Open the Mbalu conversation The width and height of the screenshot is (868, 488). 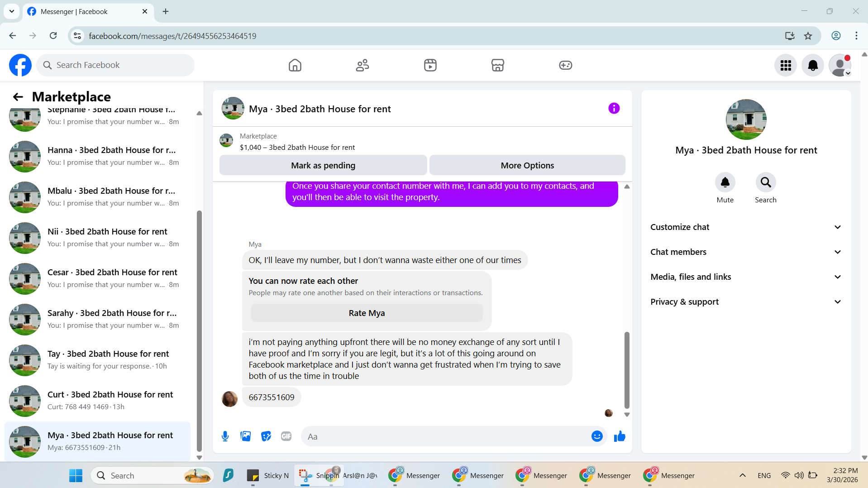[x=97, y=197]
